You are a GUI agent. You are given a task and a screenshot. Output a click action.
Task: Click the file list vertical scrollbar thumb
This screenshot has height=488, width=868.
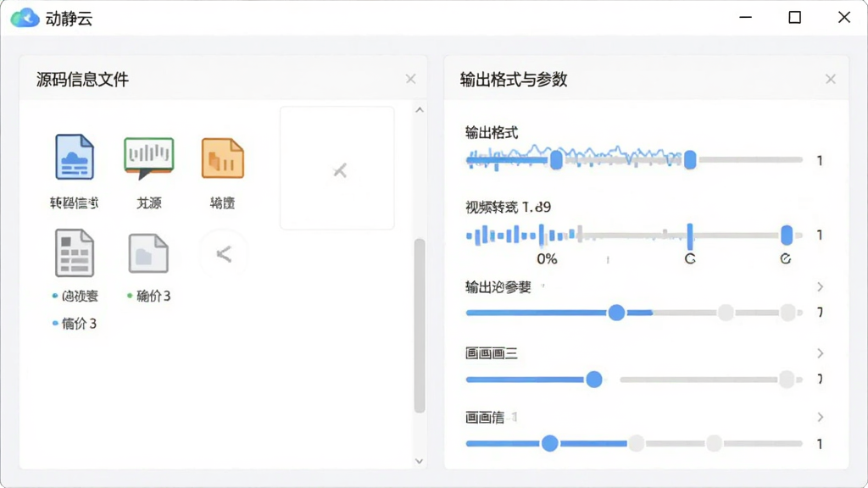click(420, 326)
